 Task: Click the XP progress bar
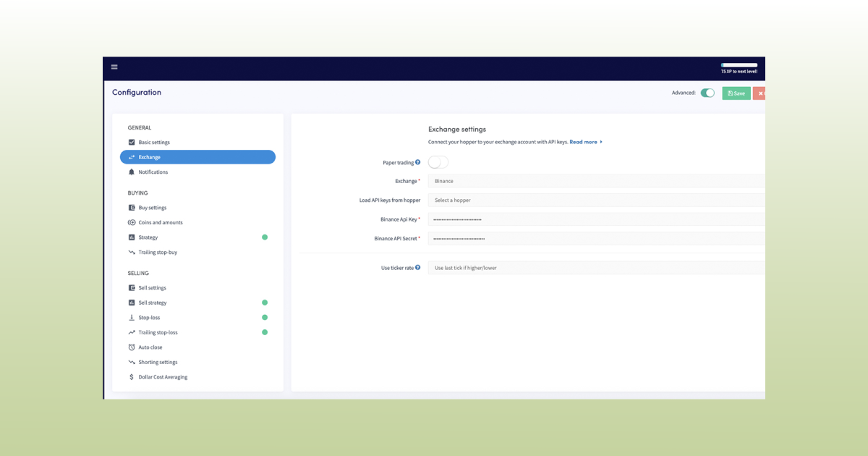click(739, 64)
